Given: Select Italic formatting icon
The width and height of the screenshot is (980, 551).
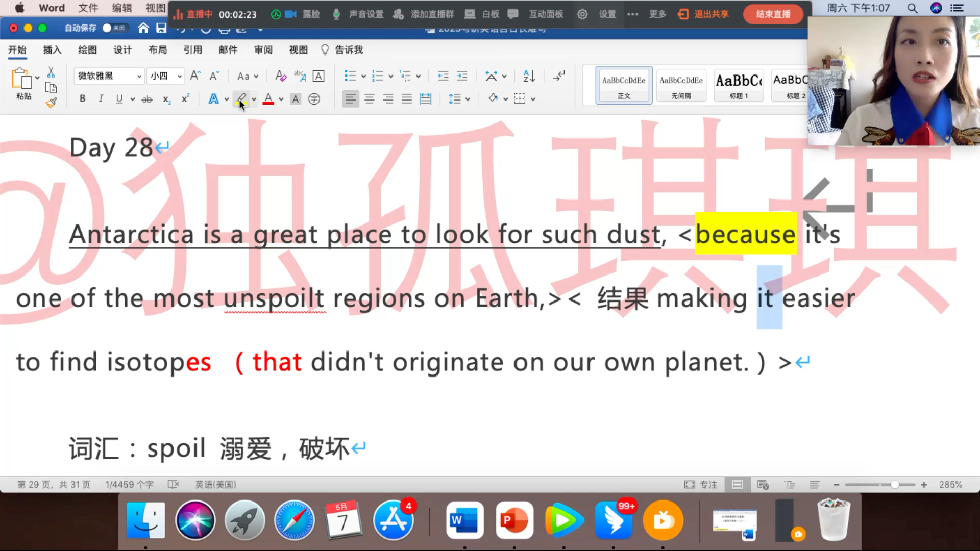Looking at the screenshot, I should point(100,98).
